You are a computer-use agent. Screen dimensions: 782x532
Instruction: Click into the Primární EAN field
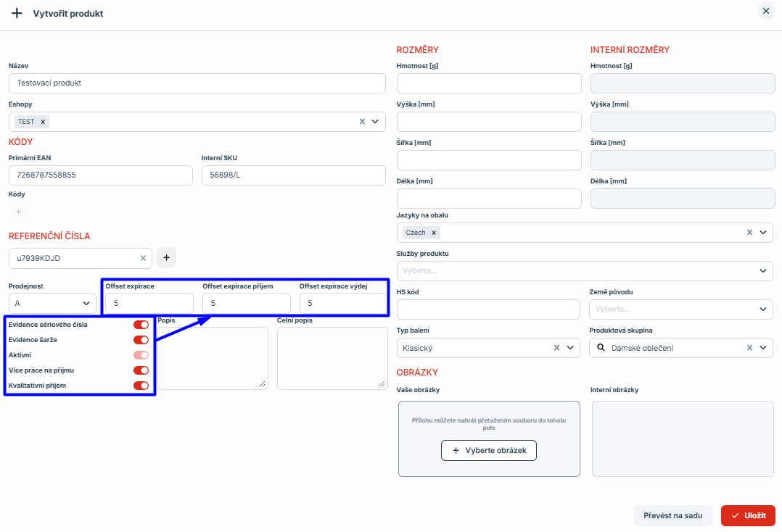[x=100, y=175]
